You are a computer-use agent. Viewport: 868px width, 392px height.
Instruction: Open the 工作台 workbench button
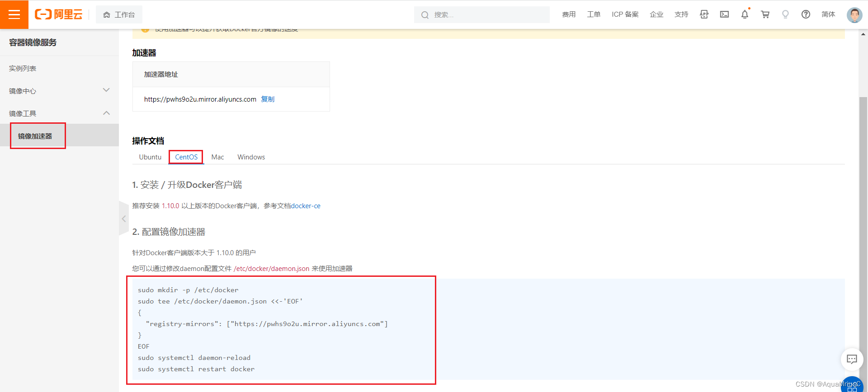click(x=119, y=14)
